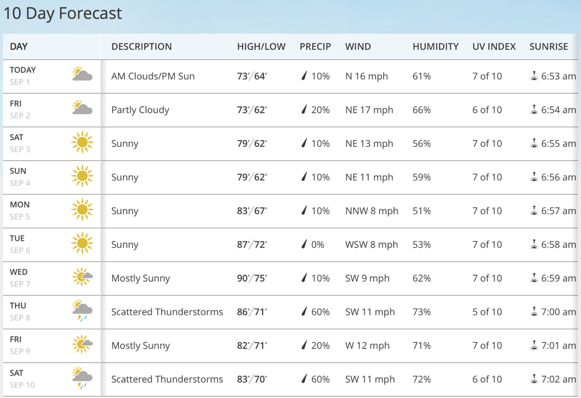Click the sunny icon for SAT Sep 3

tap(82, 142)
